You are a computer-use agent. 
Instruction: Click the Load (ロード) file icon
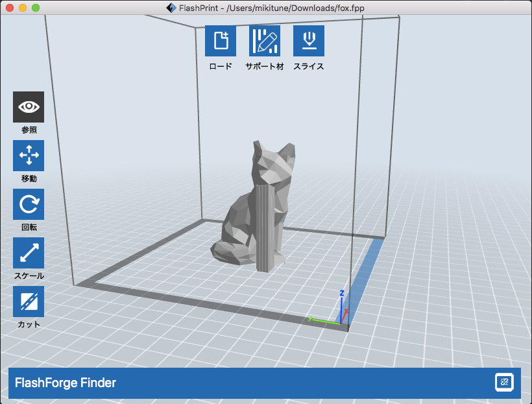(221, 41)
